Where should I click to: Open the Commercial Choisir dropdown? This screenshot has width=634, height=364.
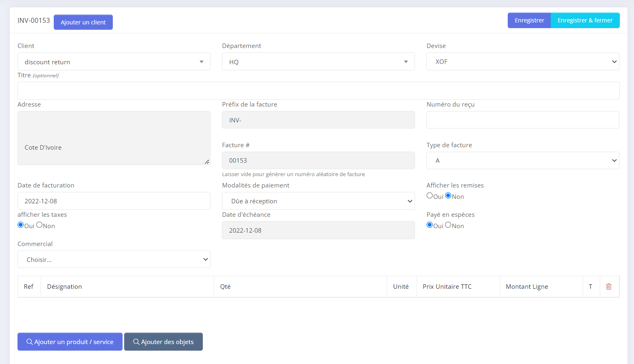(114, 259)
